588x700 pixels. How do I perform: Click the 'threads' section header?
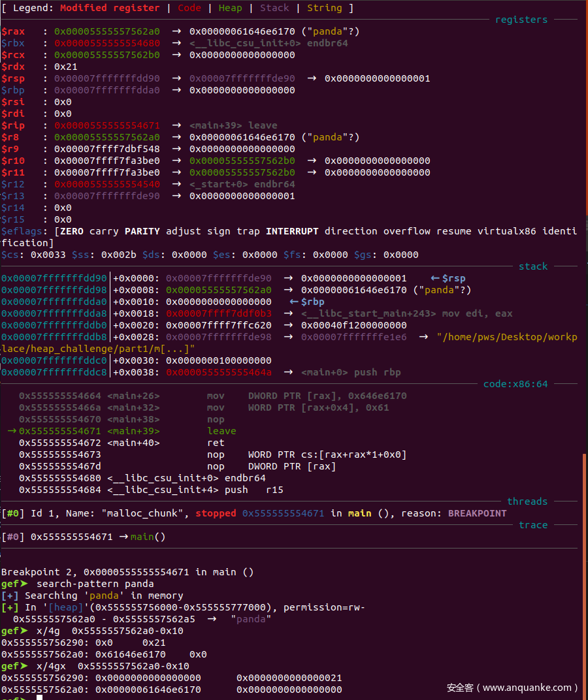point(527,501)
